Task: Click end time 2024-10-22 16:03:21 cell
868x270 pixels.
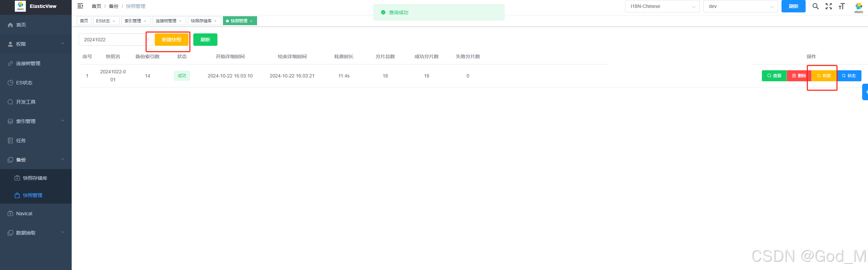Action: tap(292, 76)
